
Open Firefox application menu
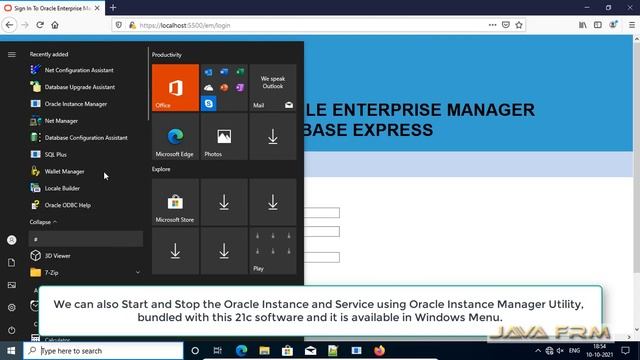point(632,25)
